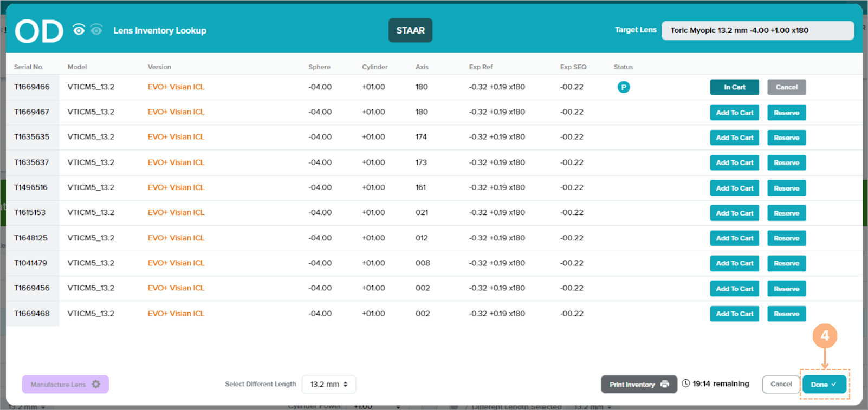Click the STAAR button in header
Image resolution: width=868 pixels, height=410 pixels.
(x=410, y=30)
